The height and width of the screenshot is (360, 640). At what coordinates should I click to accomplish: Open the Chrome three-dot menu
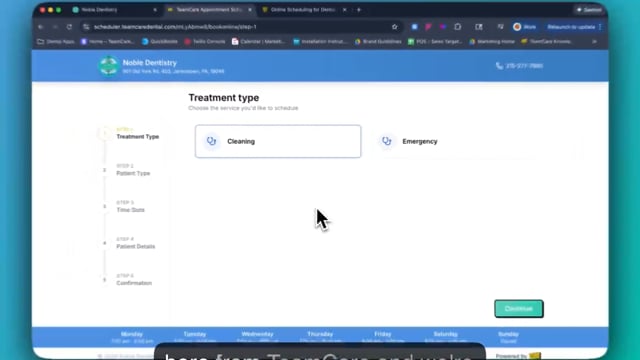(x=600, y=27)
